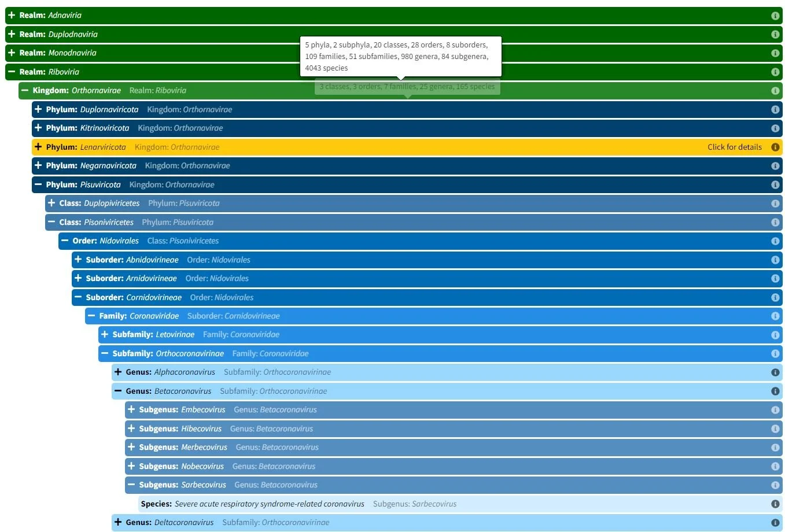The height and width of the screenshot is (532, 785).
Task: Open info icon for Kingdom Orthornavirae
Action: (775, 91)
